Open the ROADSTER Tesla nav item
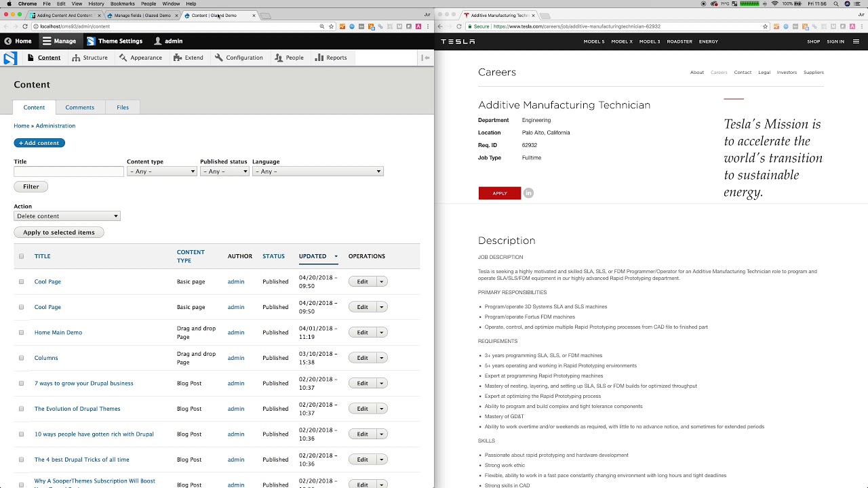Viewport: 868px width, 488px height. pos(679,41)
